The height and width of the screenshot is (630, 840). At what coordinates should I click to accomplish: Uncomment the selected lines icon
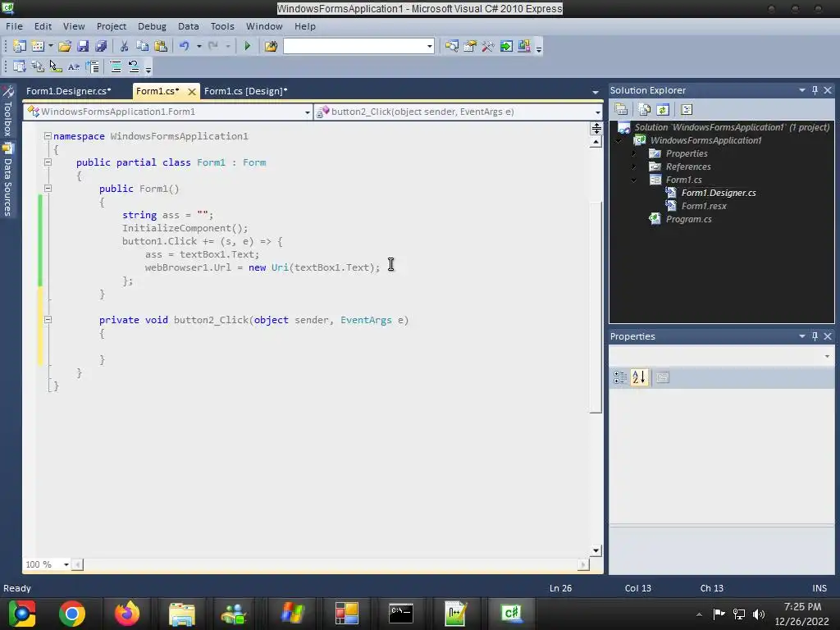pyautogui.click(x=134, y=66)
